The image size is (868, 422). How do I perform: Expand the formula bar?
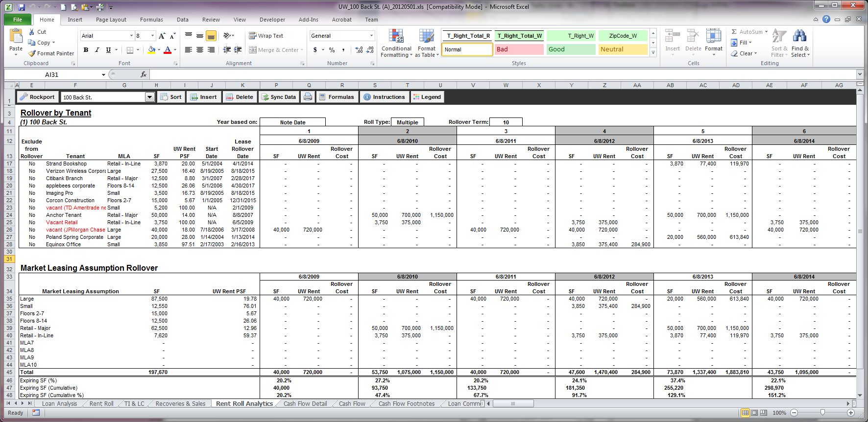[860, 74]
